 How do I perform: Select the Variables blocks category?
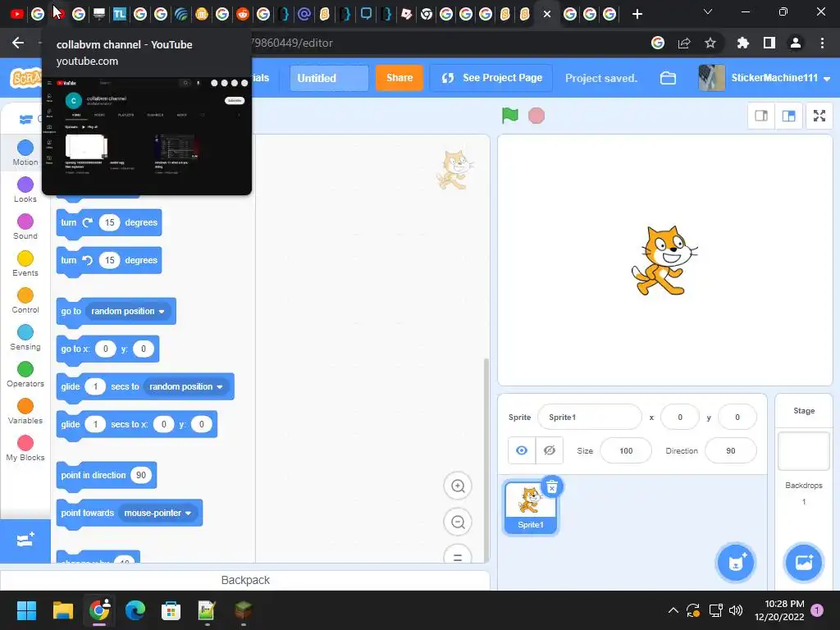(x=25, y=412)
